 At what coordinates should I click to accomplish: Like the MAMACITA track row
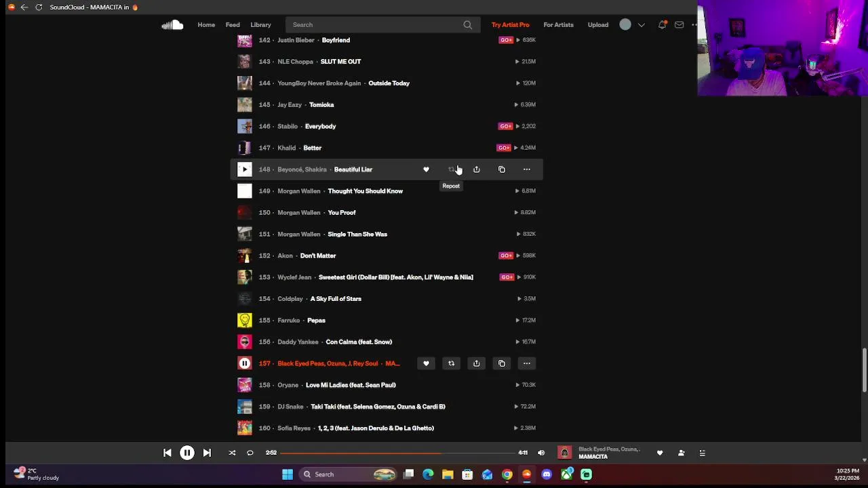coord(426,363)
